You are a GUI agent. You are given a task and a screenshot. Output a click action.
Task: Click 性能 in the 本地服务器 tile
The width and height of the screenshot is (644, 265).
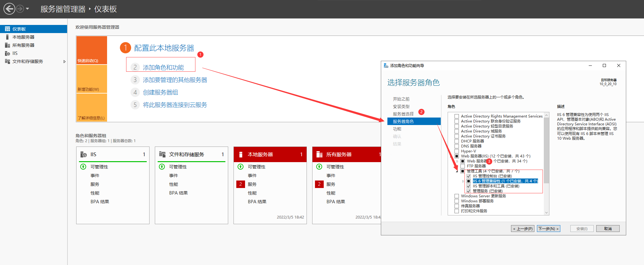(x=252, y=193)
